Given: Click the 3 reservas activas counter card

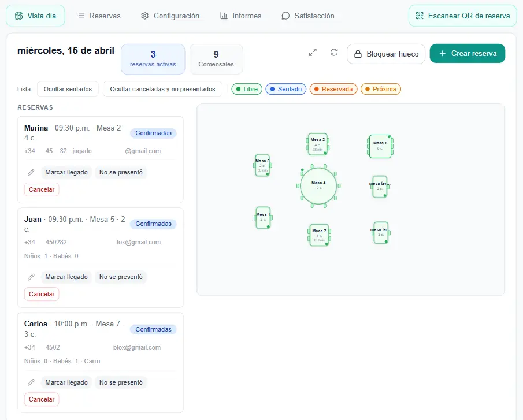Looking at the screenshot, I should pos(153,59).
